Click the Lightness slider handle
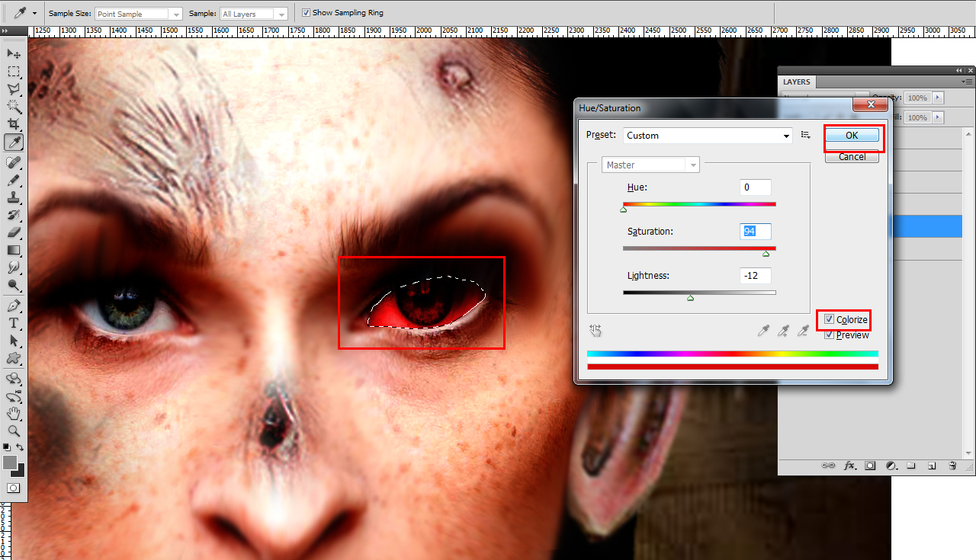The width and height of the screenshot is (976, 560). click(x=690, y=298)
